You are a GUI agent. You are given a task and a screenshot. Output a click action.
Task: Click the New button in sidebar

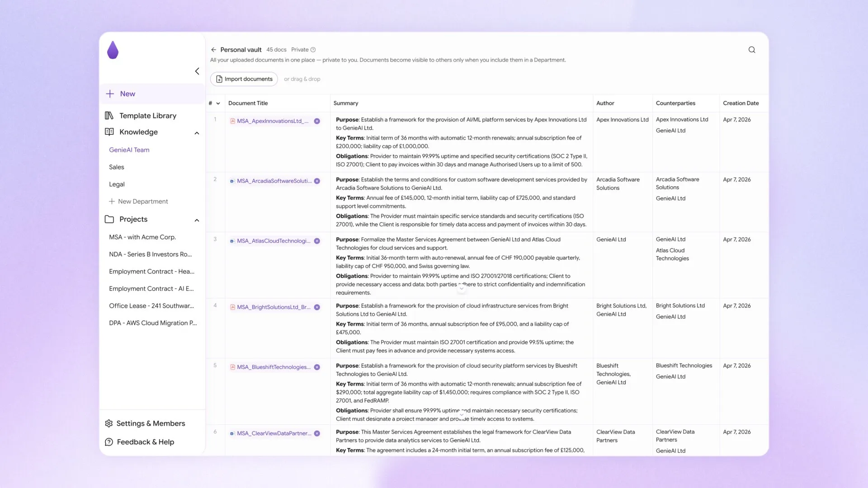(152, 94)
